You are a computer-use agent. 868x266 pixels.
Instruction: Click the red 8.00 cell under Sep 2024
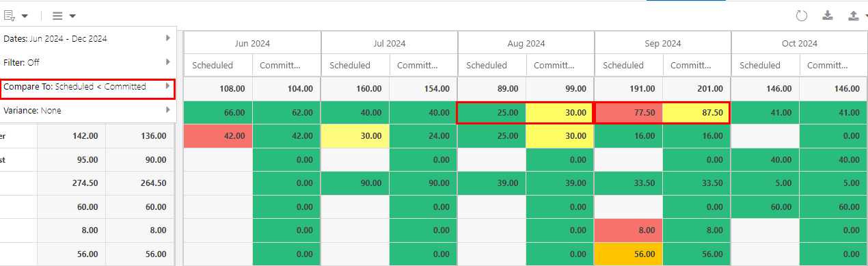[x=629, y=230]
